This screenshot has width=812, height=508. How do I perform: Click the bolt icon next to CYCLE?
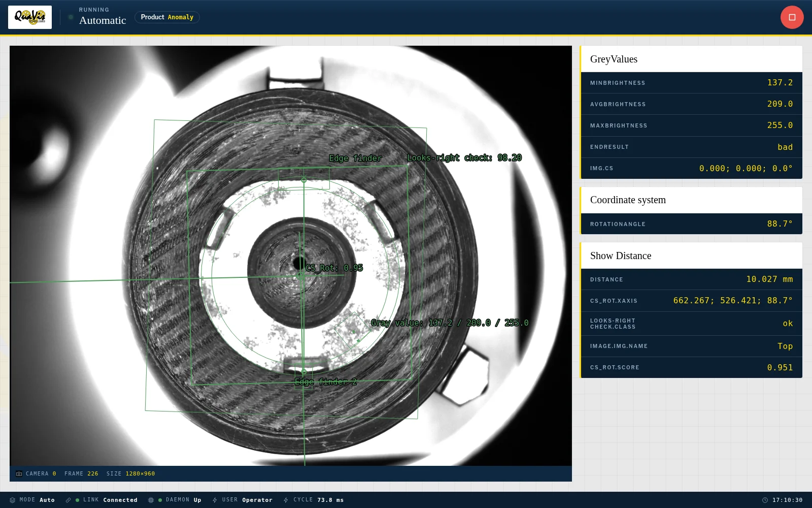tap(286, 500)
